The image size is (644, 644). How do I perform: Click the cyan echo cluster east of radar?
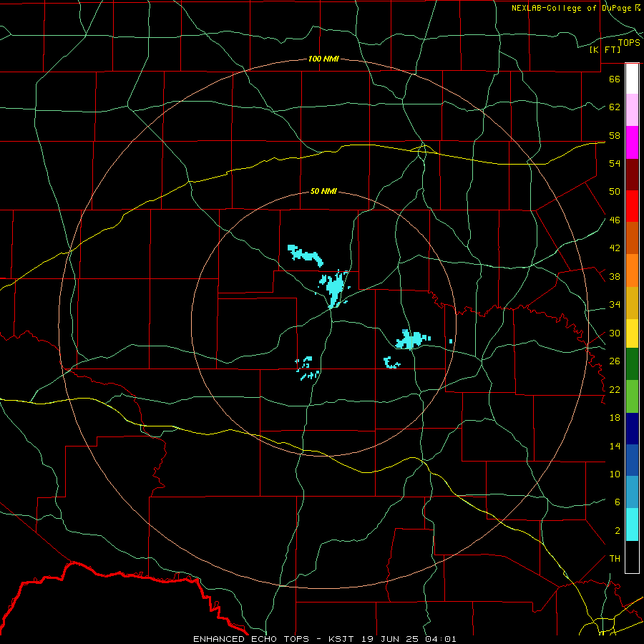[x=413, y=340]
